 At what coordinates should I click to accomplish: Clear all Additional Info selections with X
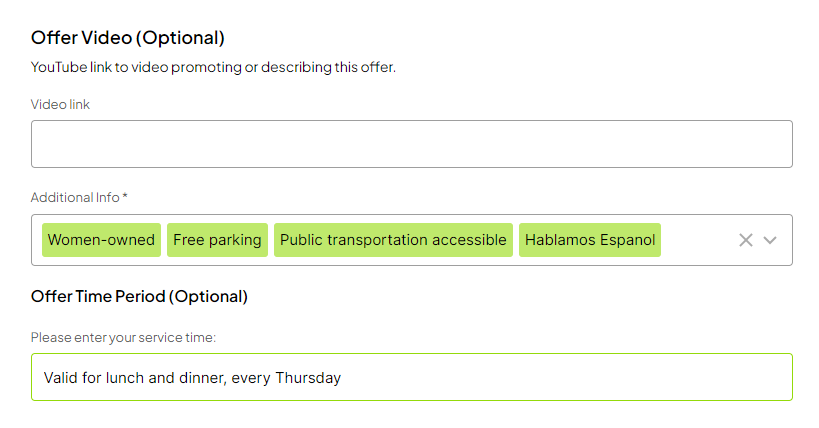pyautogui.click(x=745, y=240)
